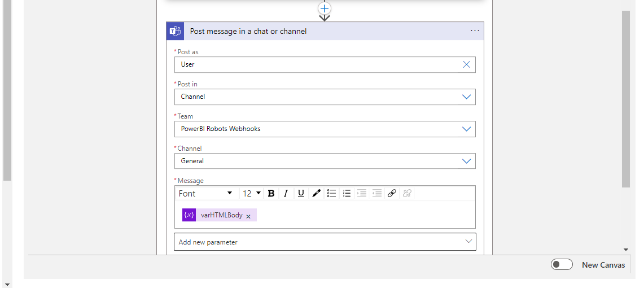Click the right vertical scrollbar thumb
The width and height of the screenshot is (644, 288).
pyautogui.click(x=626, y=99)
